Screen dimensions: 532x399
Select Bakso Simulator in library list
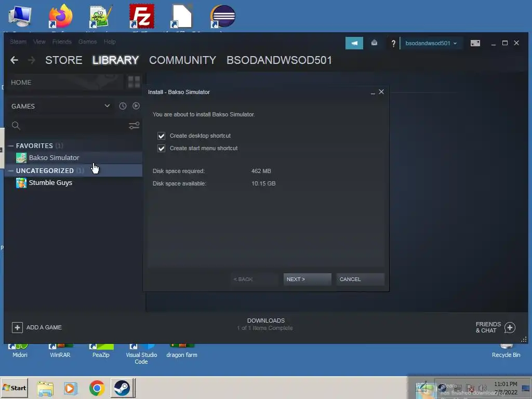(74, 158)
